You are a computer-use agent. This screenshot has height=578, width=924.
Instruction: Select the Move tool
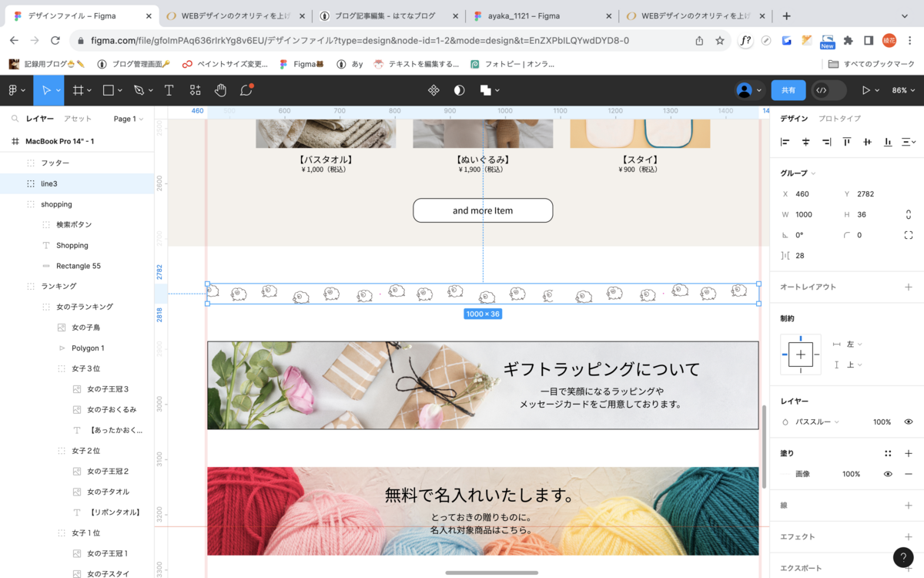point(45,90)
